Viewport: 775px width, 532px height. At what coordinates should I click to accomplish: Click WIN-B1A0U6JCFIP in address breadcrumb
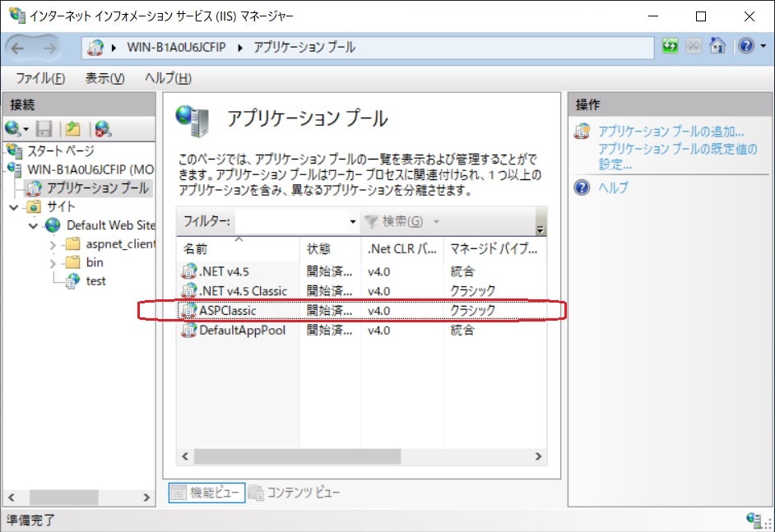(x=176, y=48)
